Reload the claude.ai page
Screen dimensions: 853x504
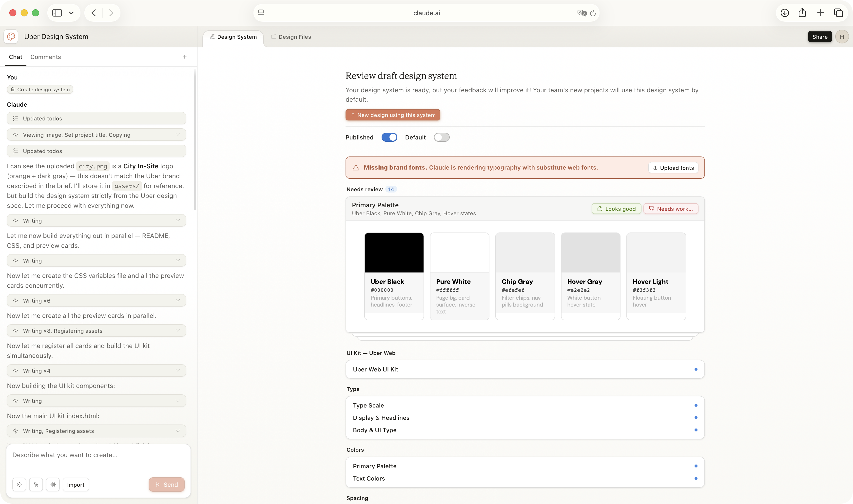tap(593, 13)
